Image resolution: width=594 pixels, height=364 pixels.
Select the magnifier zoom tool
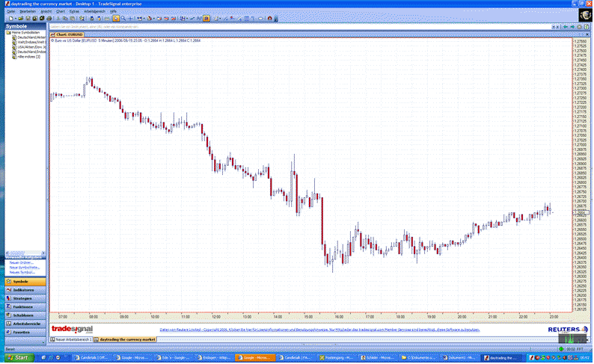coord(124,18)
